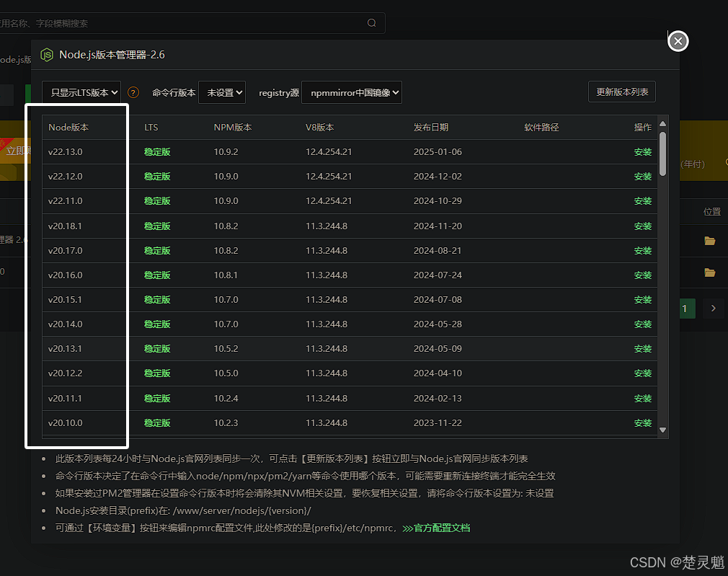Screen dimensions: 728x576
Task: Open the upper folder icon in background list
Action: tap(709, 241)
